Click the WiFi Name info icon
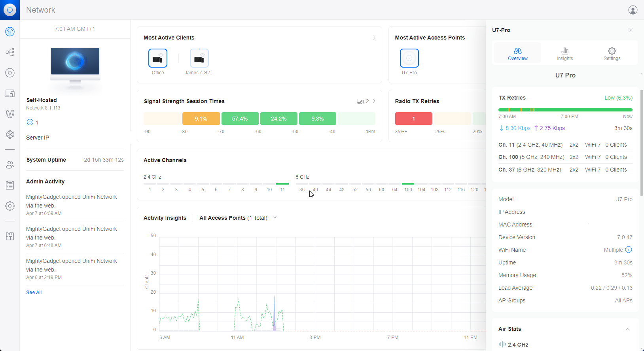Viewport: 644px width, 351px height. [629, 249]
